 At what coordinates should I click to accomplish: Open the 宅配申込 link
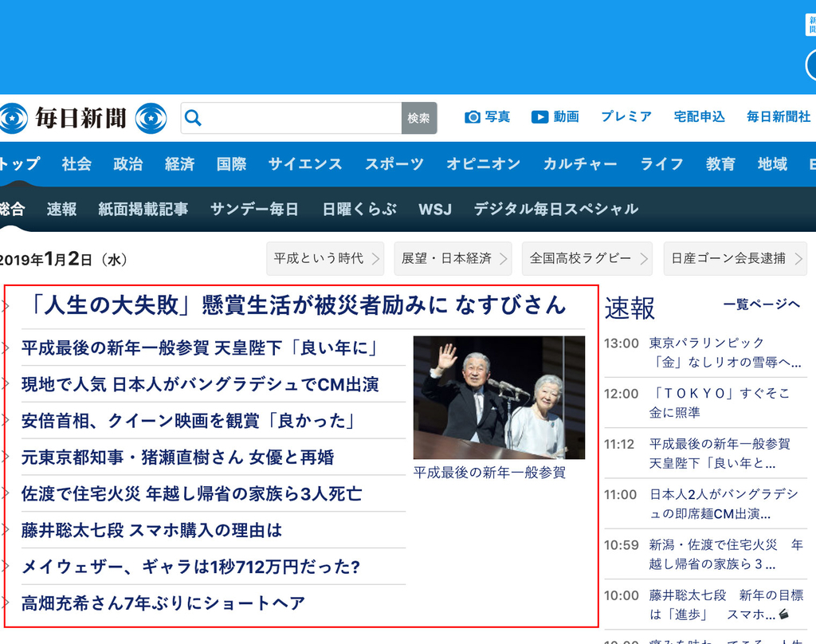pyautogui.click(x=699, y=116)
